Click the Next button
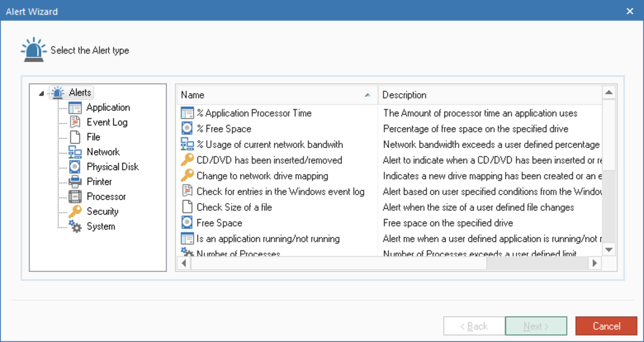Viewport: 644px width, 342px height. click(x=536, y=326)
